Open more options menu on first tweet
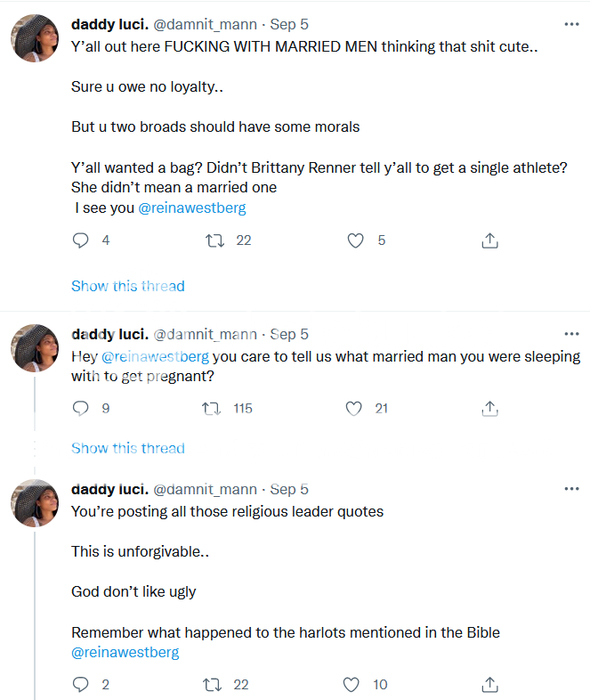The image size is (590, 700). click(570, 22)
